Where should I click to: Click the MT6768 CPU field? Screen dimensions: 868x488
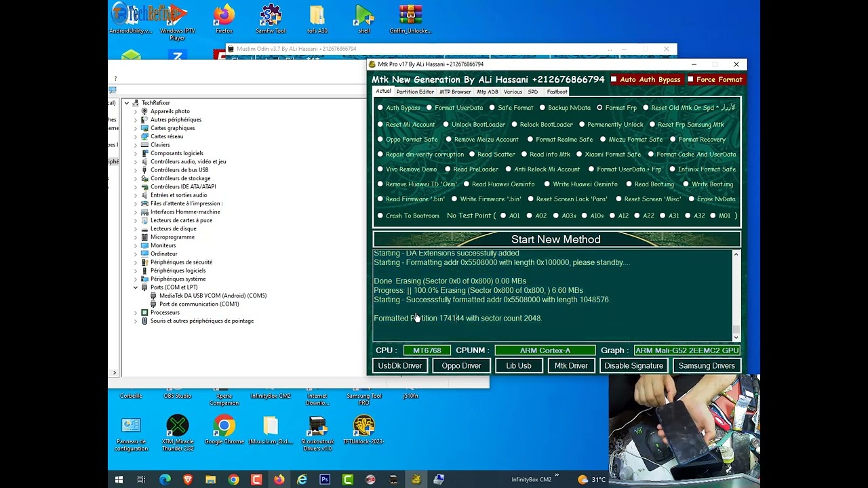(x=427, y=350)
